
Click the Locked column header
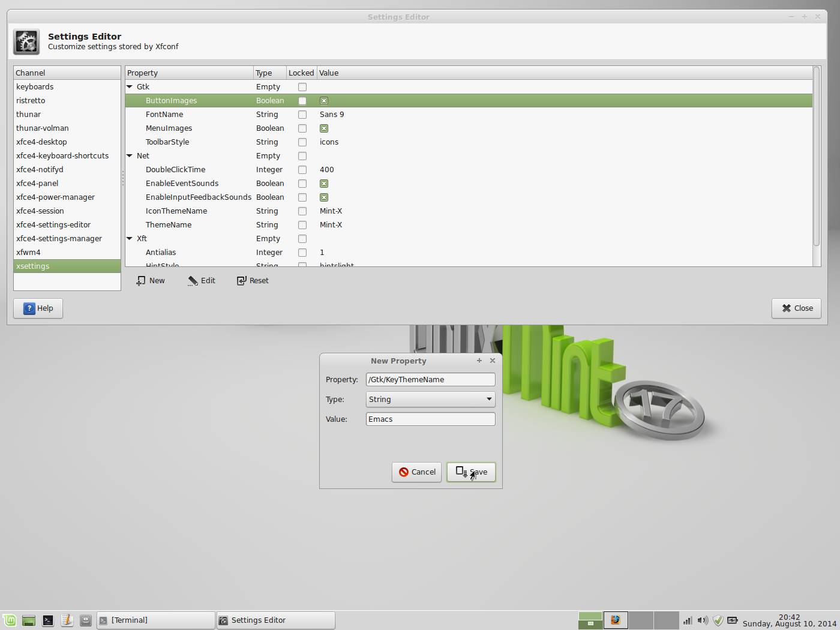pos(301,73)
